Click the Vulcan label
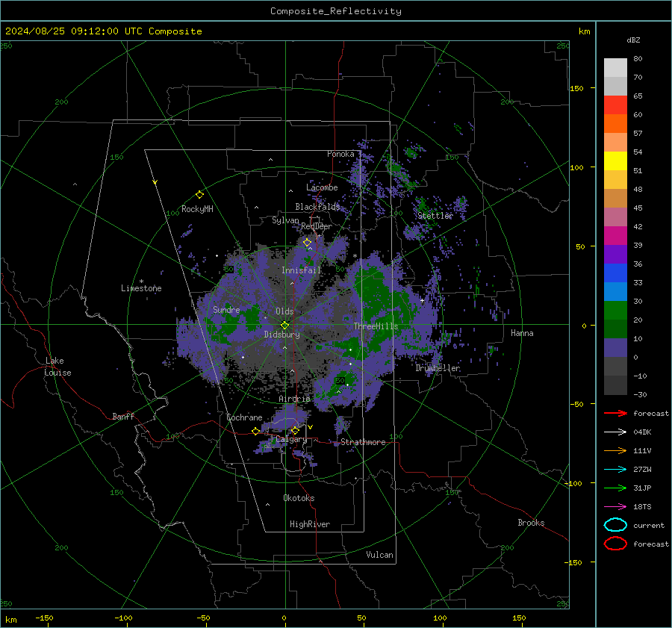Viewport: 672px width, 628px height. click(x=379, y=555)
